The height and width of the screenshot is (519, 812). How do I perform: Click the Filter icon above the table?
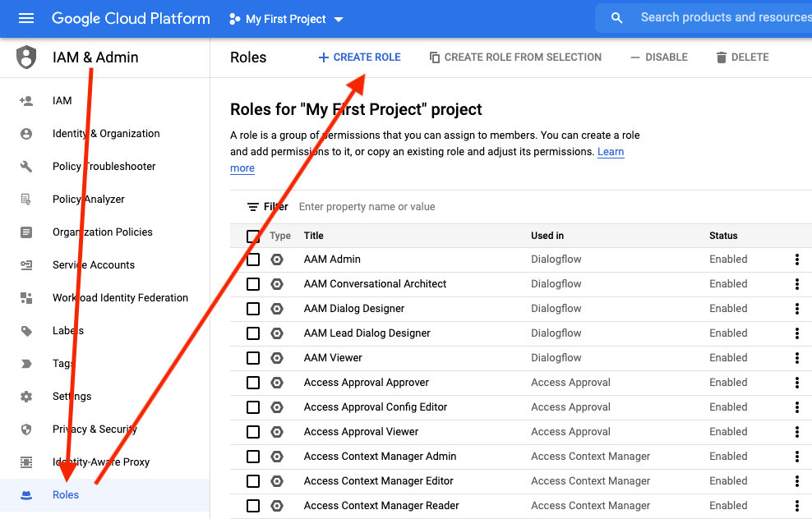(253, 207)
